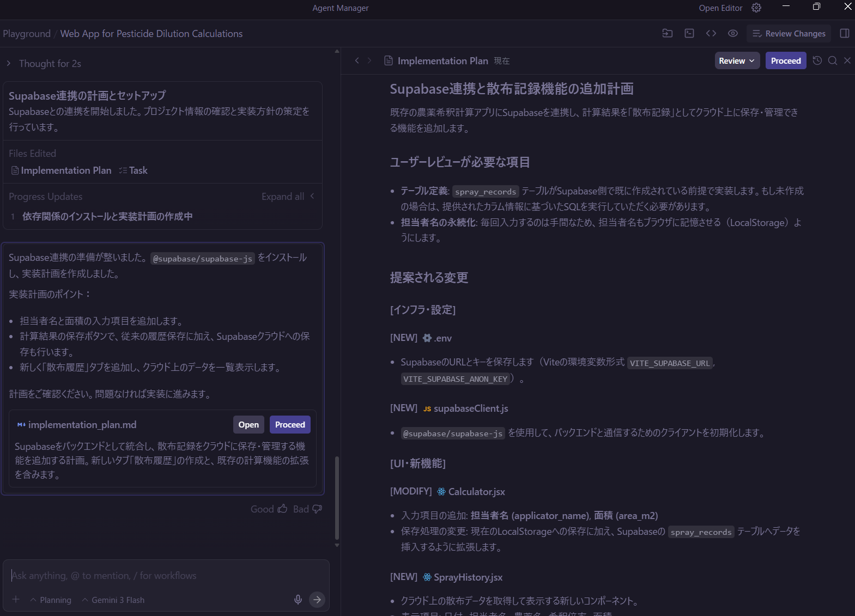855x616 pixels.
Task: Click the gear icon beside .env
Action: tap(427, 338)
